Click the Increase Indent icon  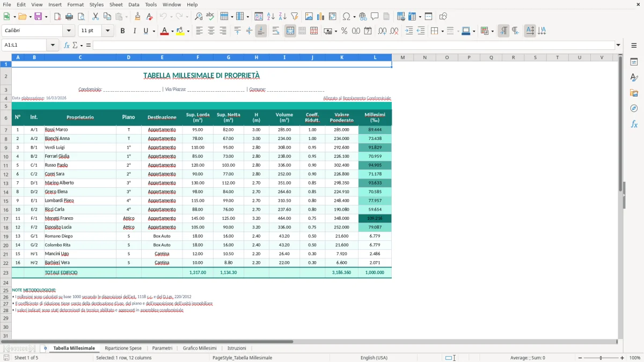point(409,31)
